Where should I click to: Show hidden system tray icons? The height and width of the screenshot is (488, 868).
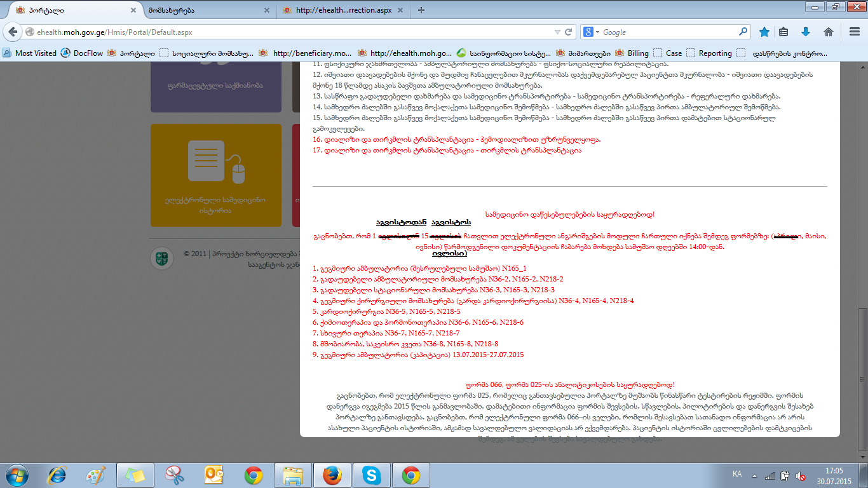(x=754, y=475)
